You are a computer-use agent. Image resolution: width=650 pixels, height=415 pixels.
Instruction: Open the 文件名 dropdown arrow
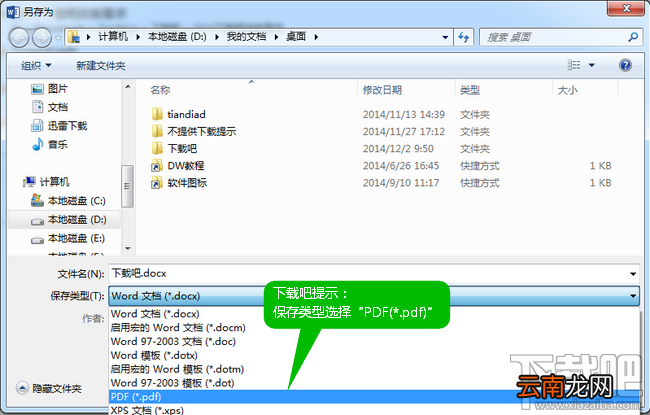633,274
